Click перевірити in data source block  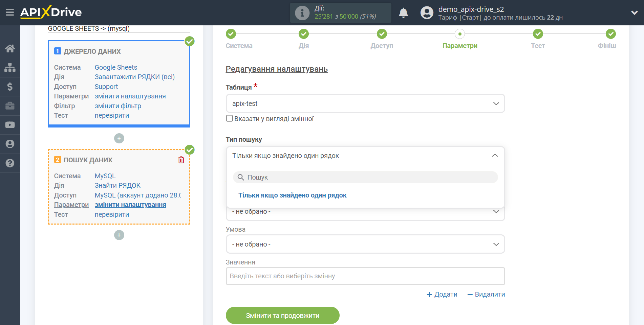point(112,115)
